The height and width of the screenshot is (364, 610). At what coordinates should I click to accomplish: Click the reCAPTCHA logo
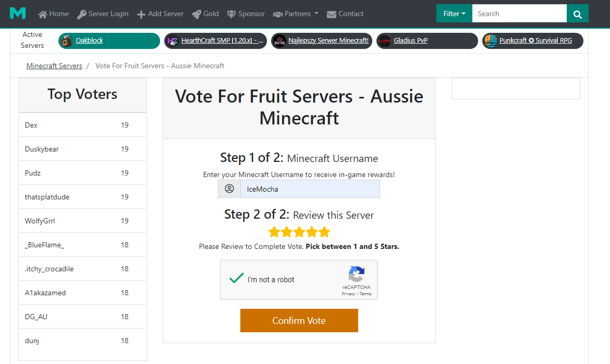tap(357, 274)
